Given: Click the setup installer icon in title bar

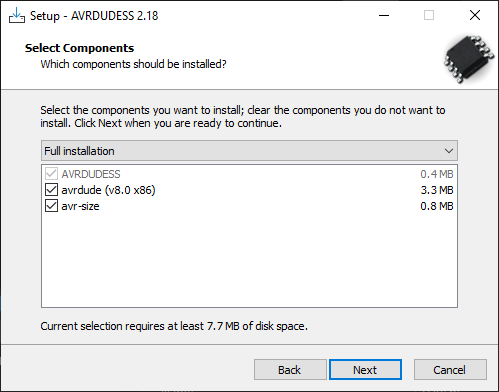Looking at the screenshot, I should coord(17,15).
